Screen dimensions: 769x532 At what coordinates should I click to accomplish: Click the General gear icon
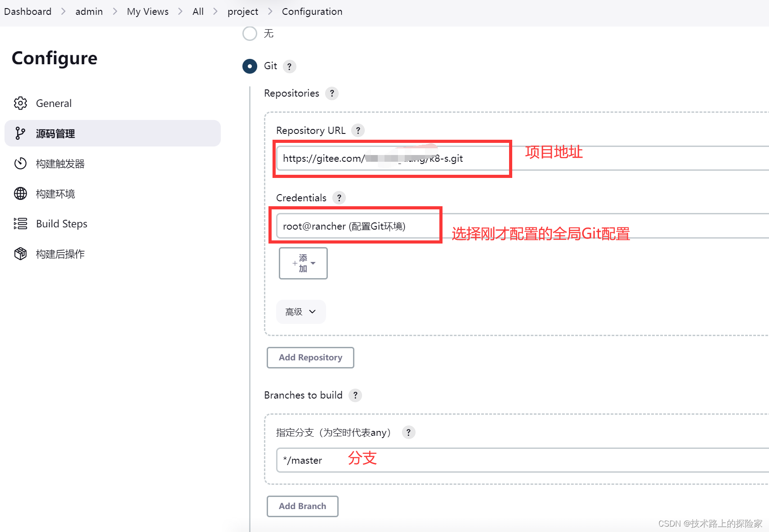click(x=20, y=103)
